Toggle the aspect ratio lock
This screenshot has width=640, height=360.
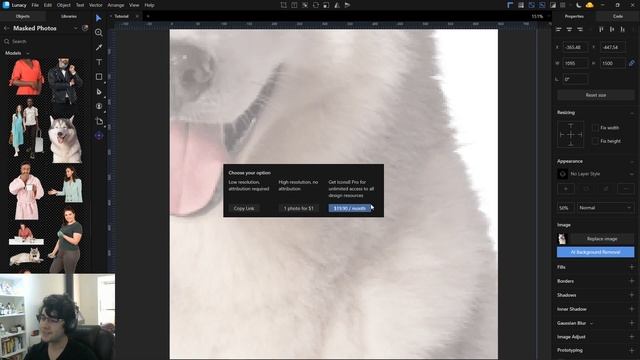coord(631,63)
